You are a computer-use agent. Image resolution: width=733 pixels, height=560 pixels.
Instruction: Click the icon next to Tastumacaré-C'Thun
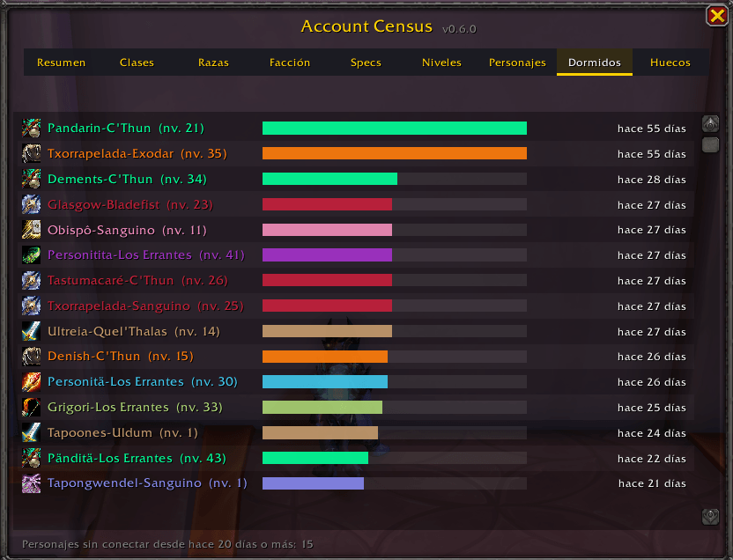click(x=32, y=280)
